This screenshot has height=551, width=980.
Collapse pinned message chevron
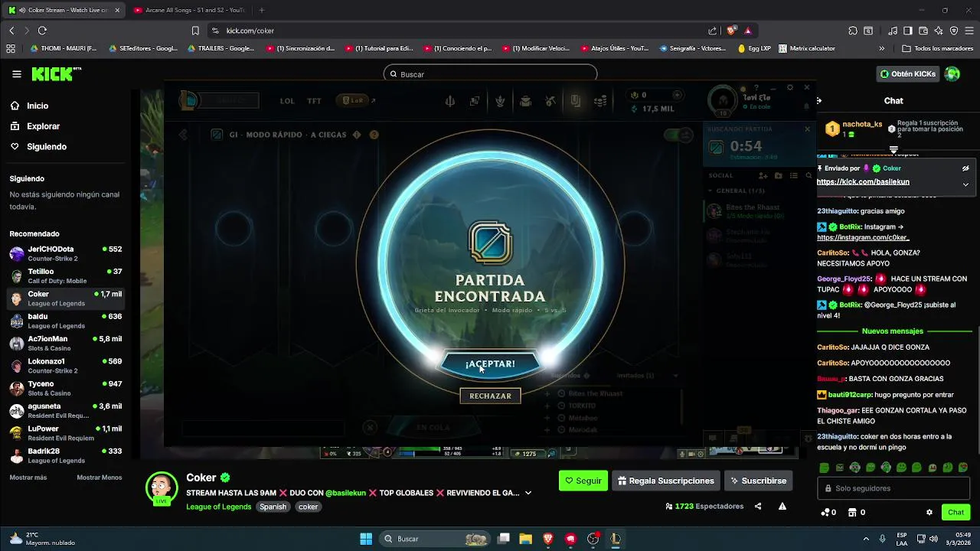[x=965, y=184]
